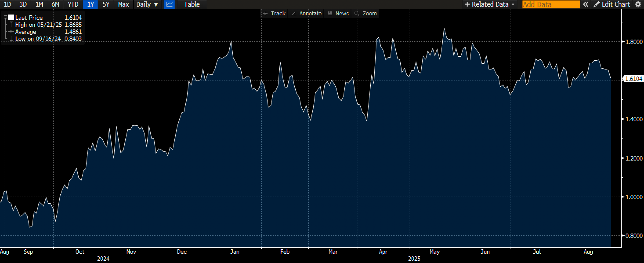Click the white Last Price color swatch
The width and height of the screenshot is (644, 263).
click(11, 17)
